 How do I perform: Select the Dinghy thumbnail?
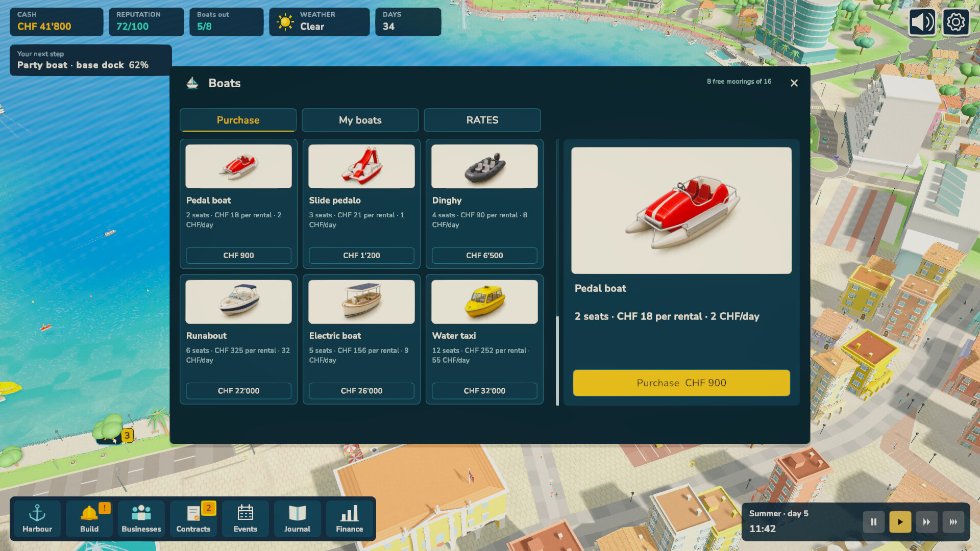[x=484, y=166]
